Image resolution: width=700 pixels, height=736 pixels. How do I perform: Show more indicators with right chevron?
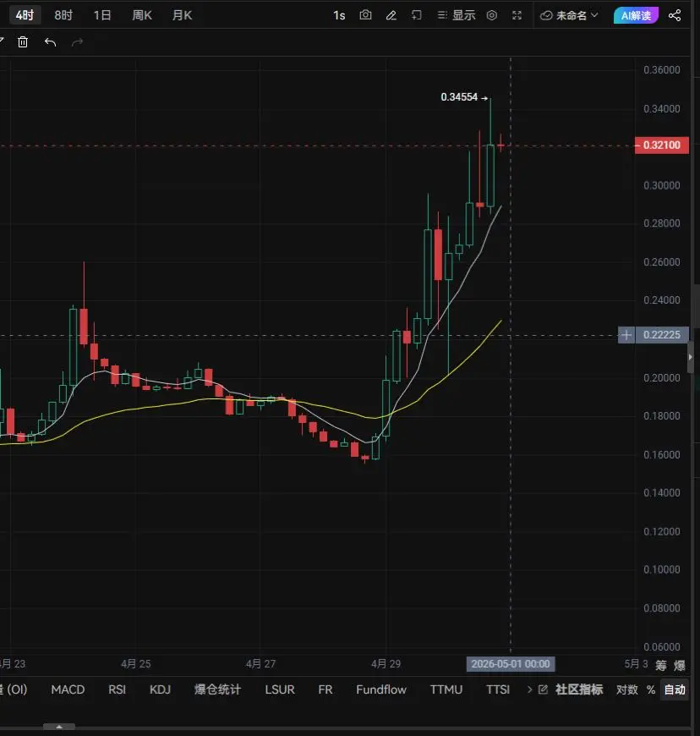click(x=530, y=689)
